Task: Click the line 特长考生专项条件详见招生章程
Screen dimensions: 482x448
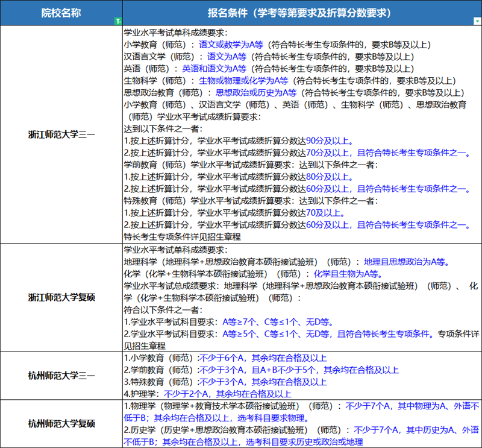Action: 183,236
